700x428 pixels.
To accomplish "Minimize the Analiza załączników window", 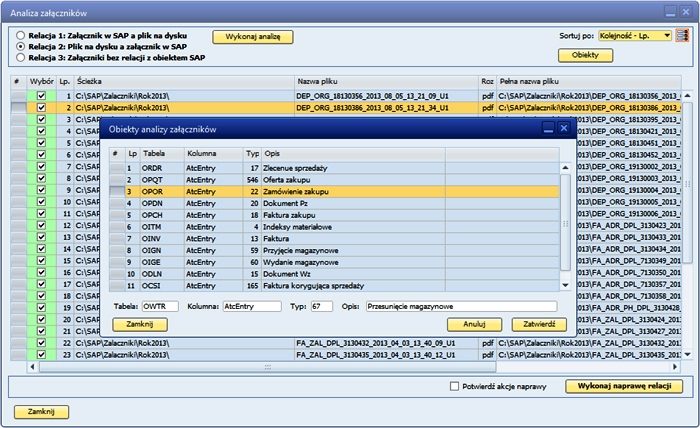I will (x=670, y=12).
